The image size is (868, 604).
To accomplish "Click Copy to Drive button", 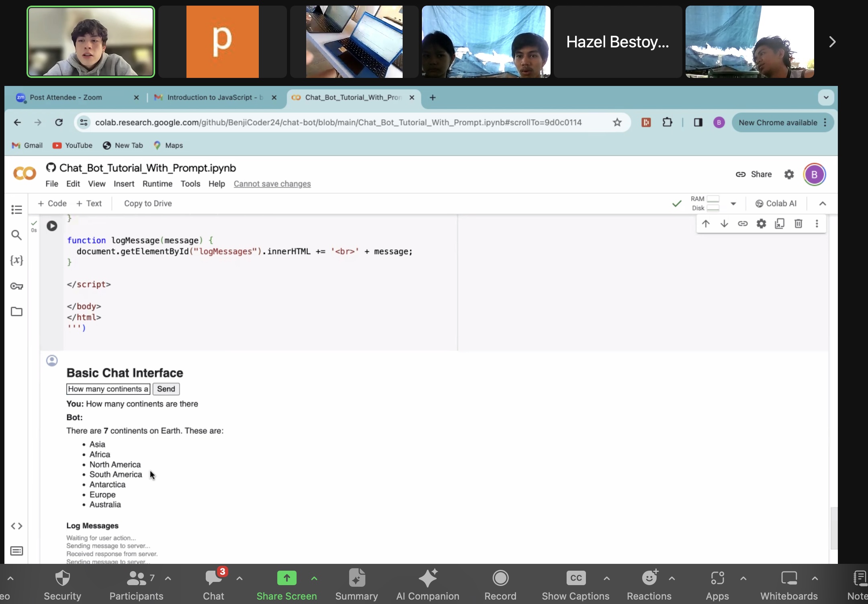I will pyautogui.click(x=148, y=204).
